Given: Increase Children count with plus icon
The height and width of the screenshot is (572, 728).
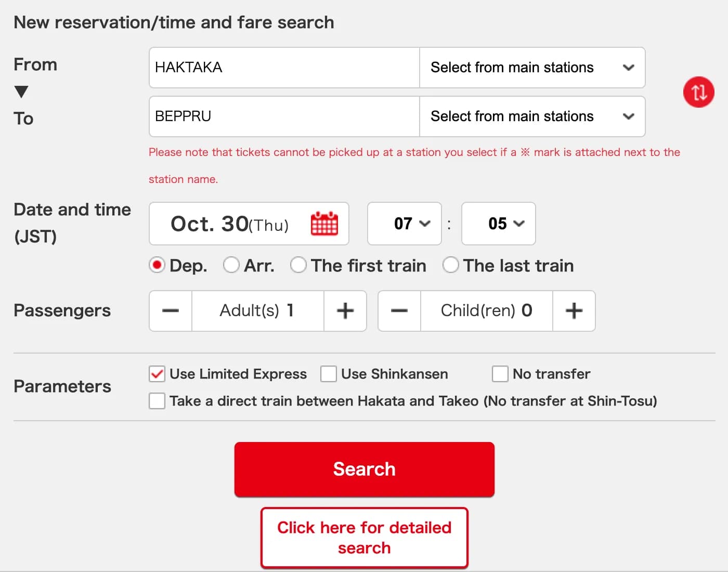Looking at the screenshot, I should 574,311.
